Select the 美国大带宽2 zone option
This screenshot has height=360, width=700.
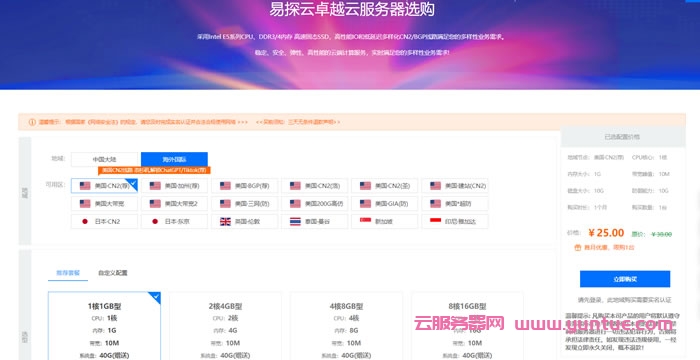pos(174,204)
